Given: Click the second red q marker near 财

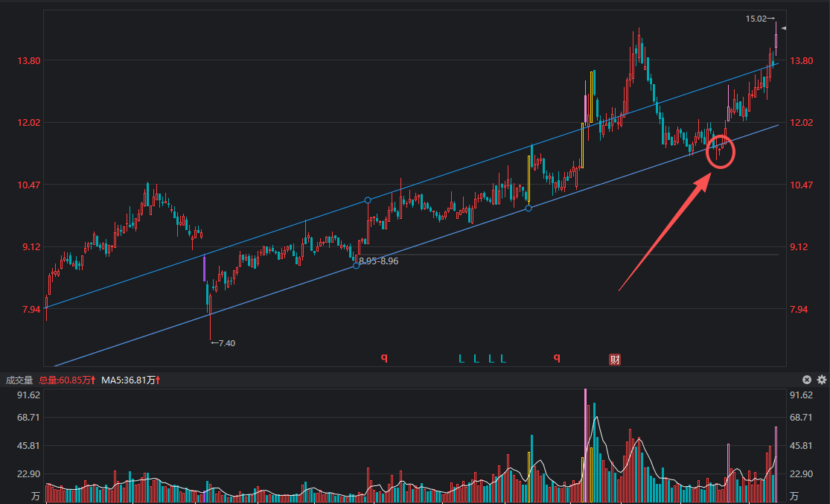Looking at the screenshot, I should click(x=556, y=357).
